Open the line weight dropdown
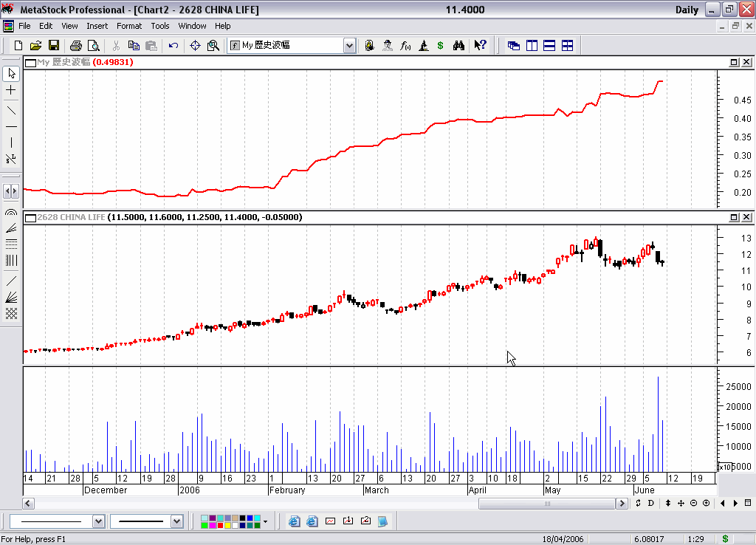756x545 pixels. click(176, 521)
